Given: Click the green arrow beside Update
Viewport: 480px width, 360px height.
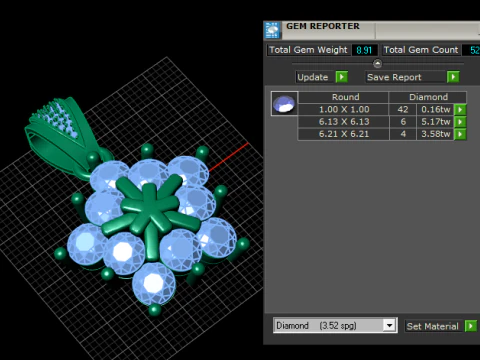Looking at the screenshot, I should point(342,77).
